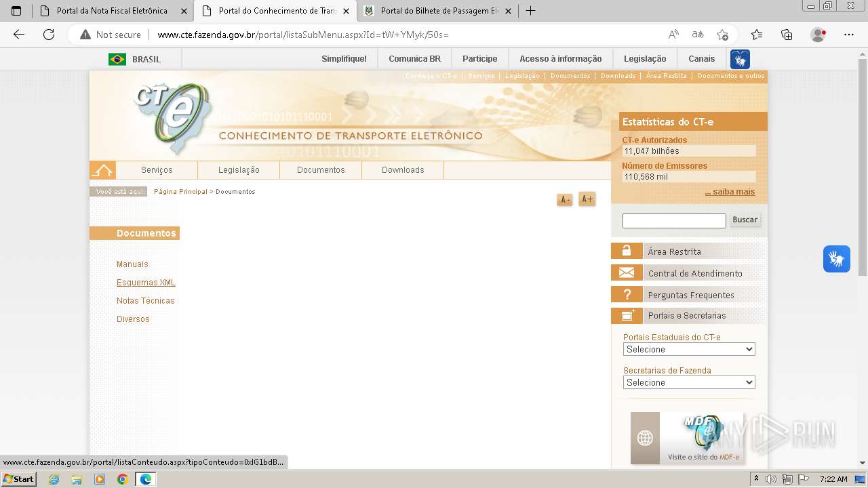Click the VLibras accessibility icon in top bar
The height and width of the screenshot is (488, 868).
pos(740,59)
